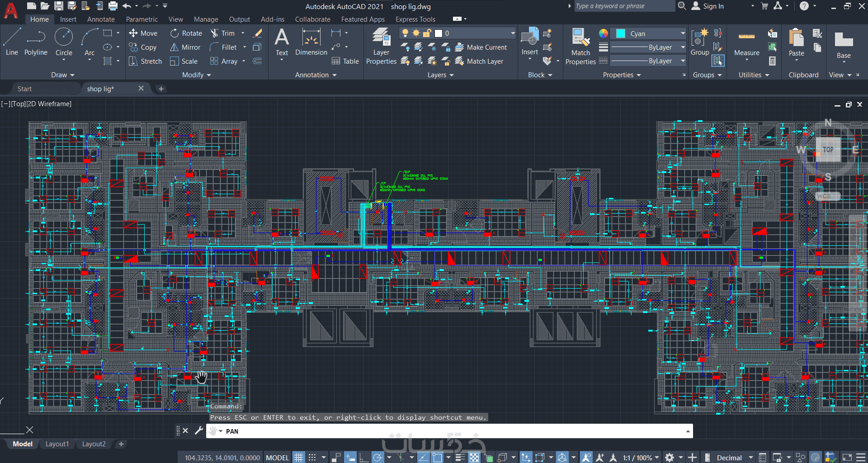Toggle ortho mode in status bar
The width and height of the screenshot is (868, 463).
tap(364, 458)
